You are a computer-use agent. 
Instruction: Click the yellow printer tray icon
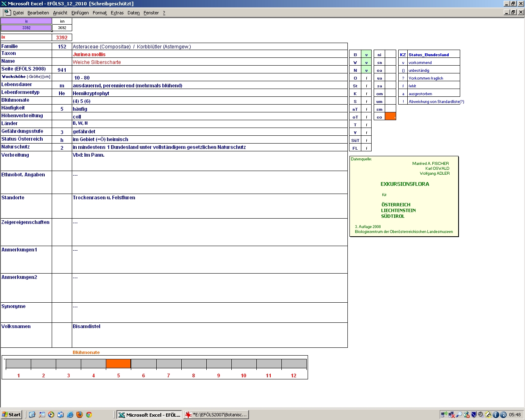488,415
